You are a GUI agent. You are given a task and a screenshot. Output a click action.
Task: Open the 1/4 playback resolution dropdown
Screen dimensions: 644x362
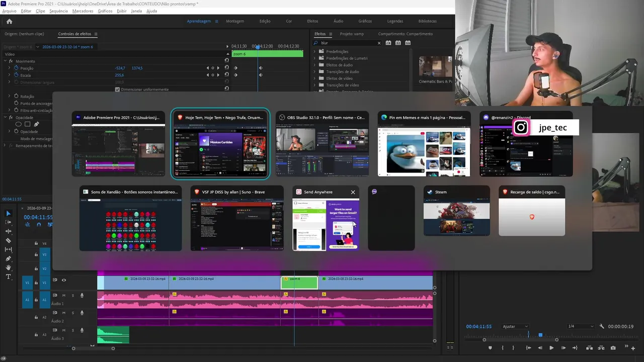click(580, 326)
